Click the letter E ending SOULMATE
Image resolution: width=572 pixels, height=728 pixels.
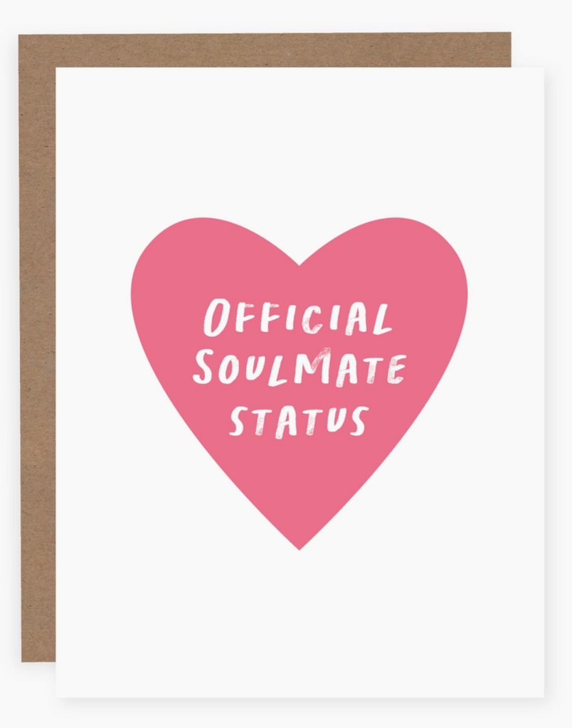click(396, 369)
